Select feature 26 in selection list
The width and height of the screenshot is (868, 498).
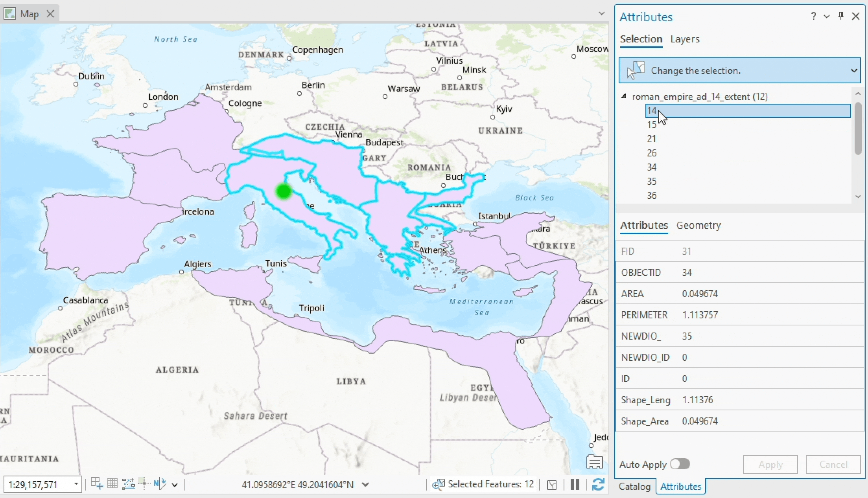click(652, 153)
